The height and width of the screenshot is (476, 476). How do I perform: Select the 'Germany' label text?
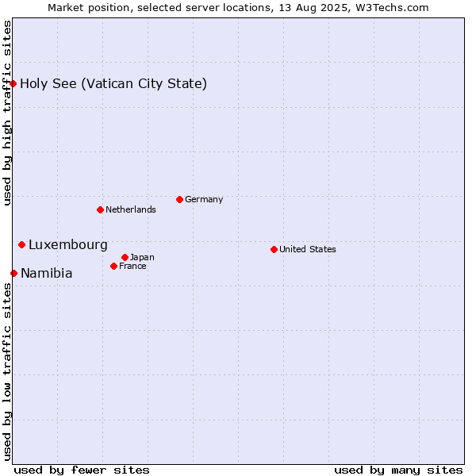pos(204,199)
